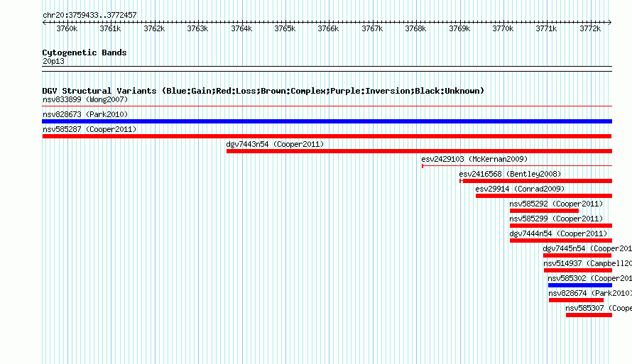Click the red esv2416568 bar
The image size is (632, 364).
point(535,181)
